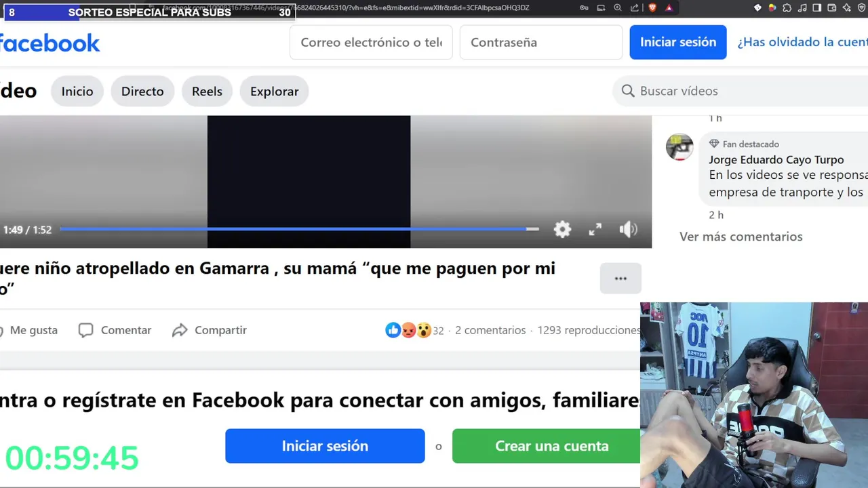Click the surprised face reaction icon
Screen dimensions: 868x488
tap(424, 330)
